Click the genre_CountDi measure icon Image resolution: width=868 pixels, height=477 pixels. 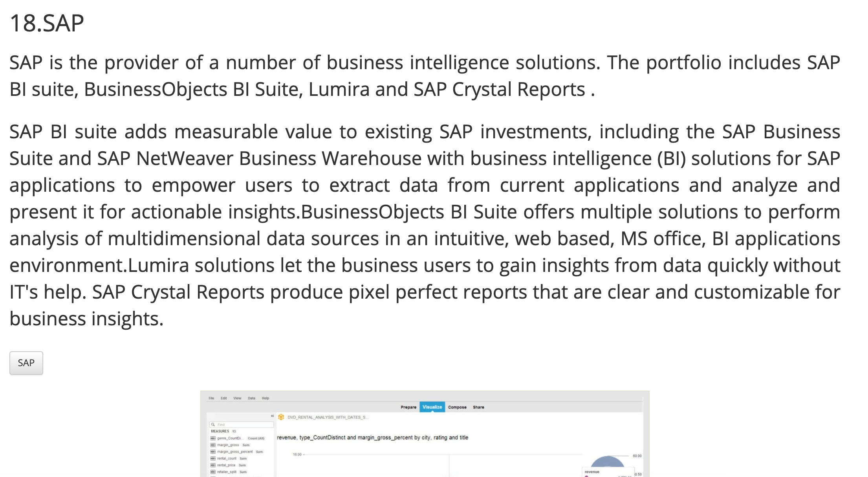(213, 438)
